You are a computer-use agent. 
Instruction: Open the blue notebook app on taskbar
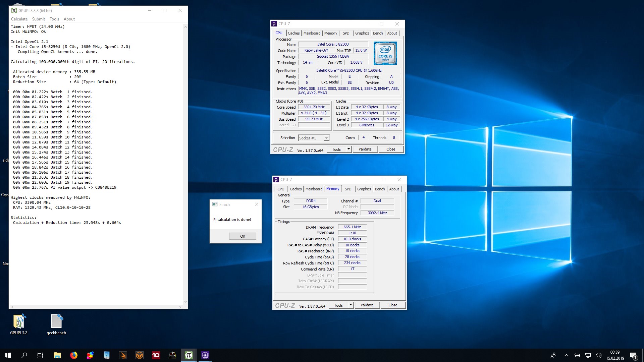[106, 355]
